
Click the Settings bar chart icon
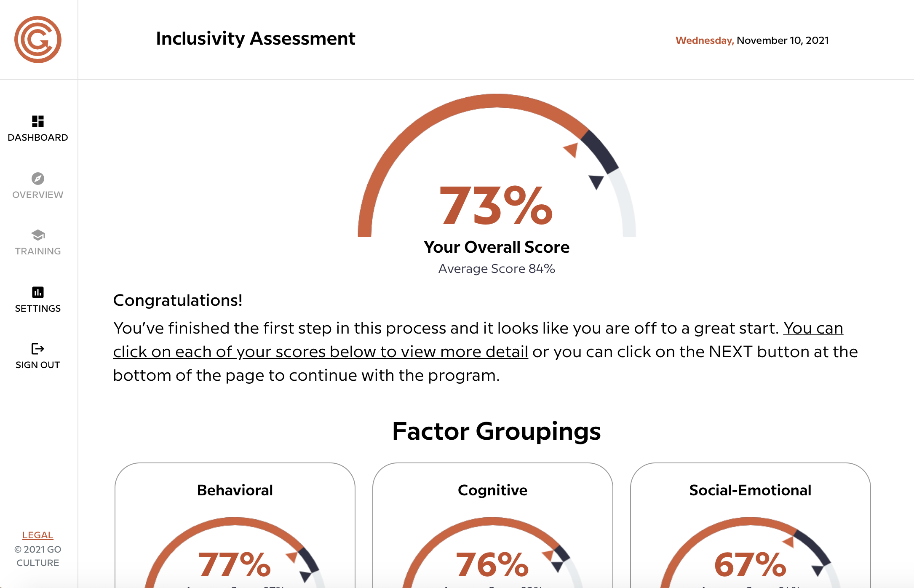click(x=38, y=292)
